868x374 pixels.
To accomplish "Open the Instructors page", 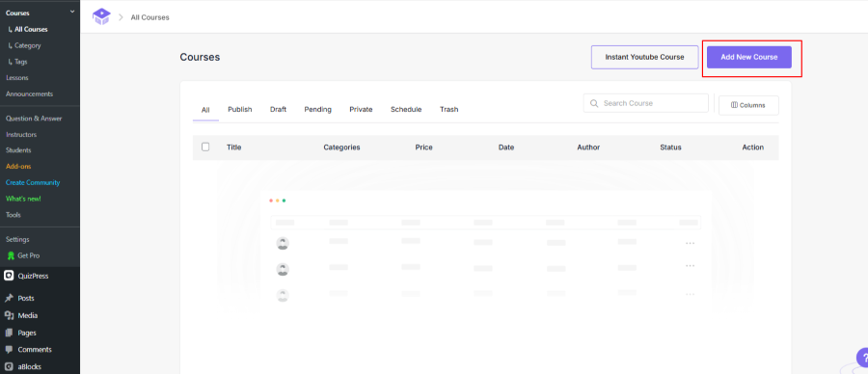I will 21,134.
